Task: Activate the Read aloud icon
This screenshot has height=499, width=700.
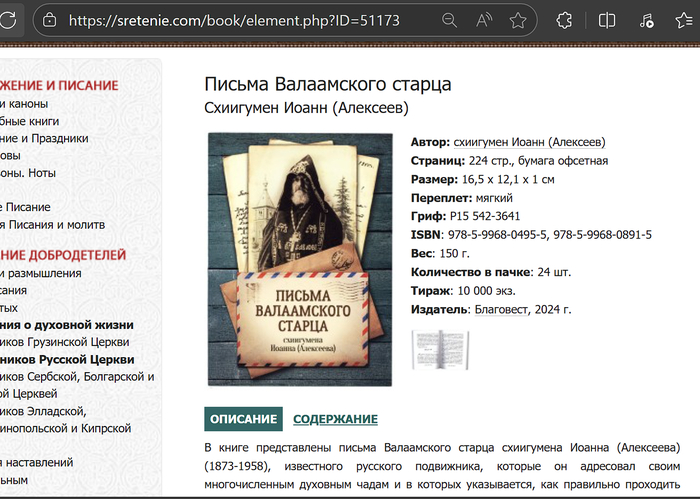Action: 484,20
